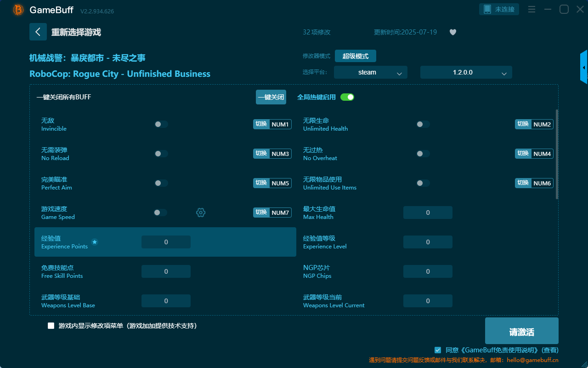Open the game version 1.2.0.0 dropdown
The height and width of the screenshot is (368, 588).
tap(466, 72)
